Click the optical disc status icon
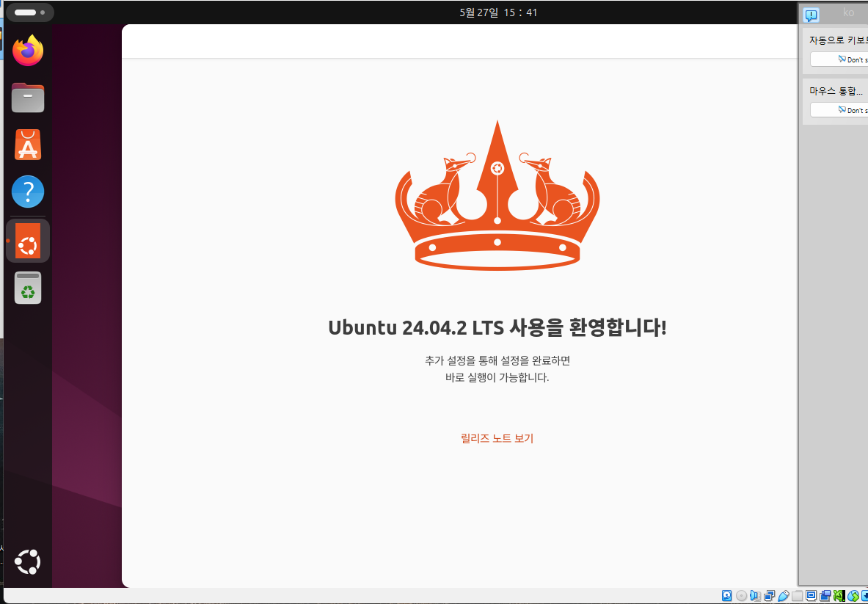 click(741, 596)
